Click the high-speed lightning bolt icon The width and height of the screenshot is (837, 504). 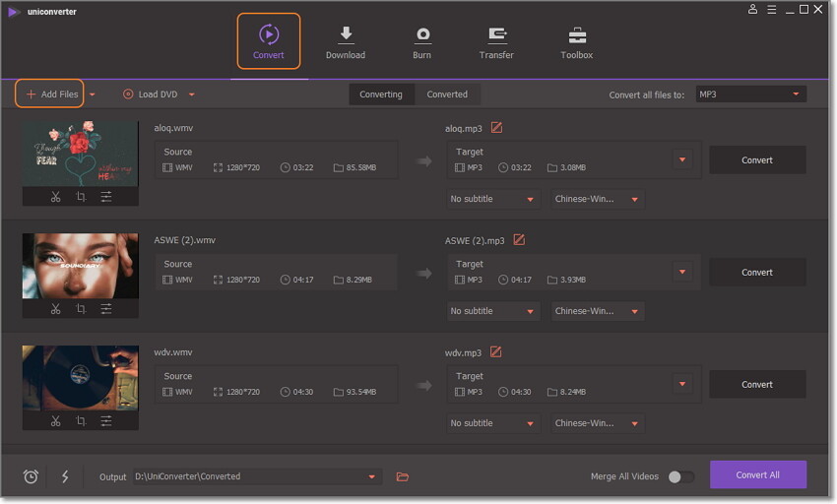coord(65,476)
